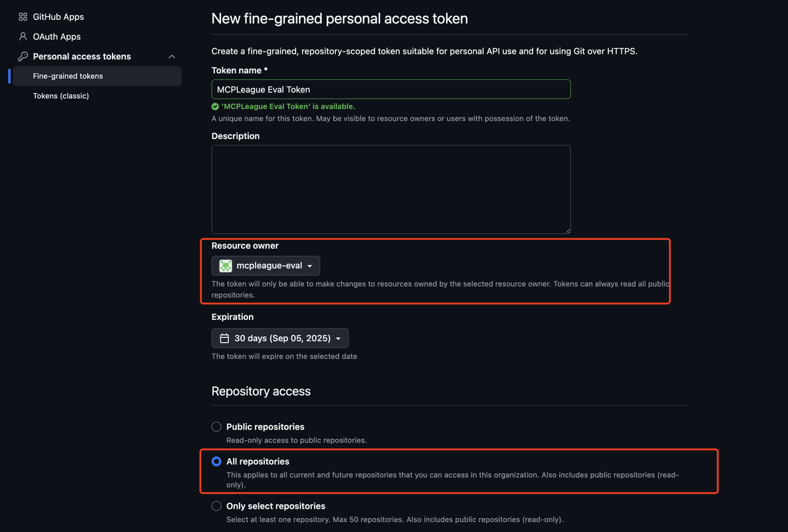Click the green checkmark availability icon
Image resolution: width=788 pixels, height=532 pixels.
click(x=214, y=106)
